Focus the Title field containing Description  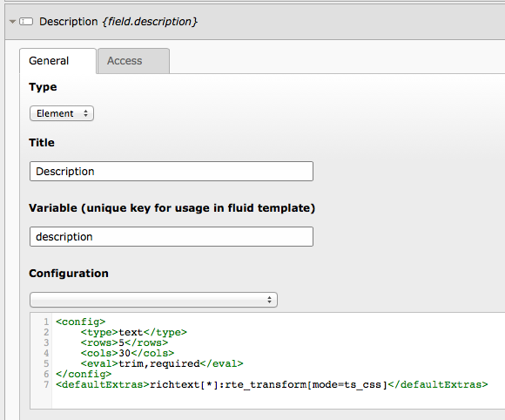click(172, 171)
